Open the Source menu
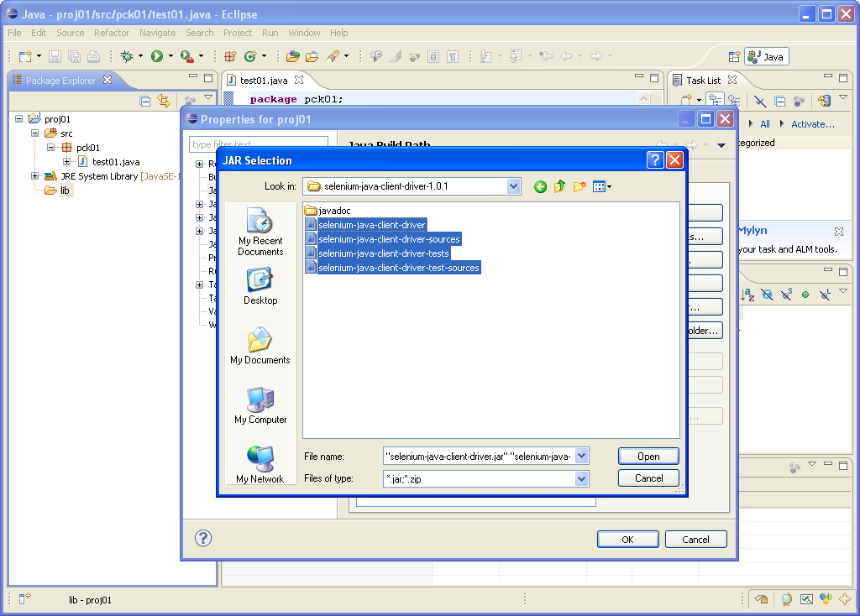860x616 pixels. pyautogui.click(x=71, y=33)
